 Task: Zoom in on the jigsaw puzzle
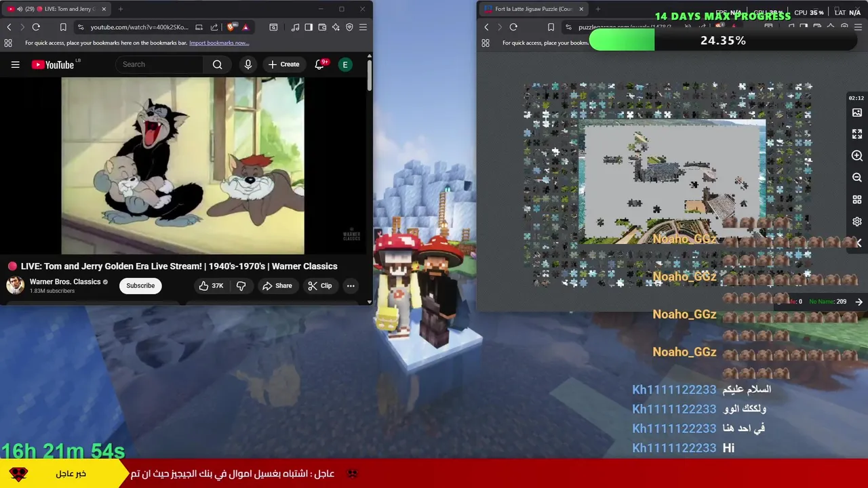[857, 156]
